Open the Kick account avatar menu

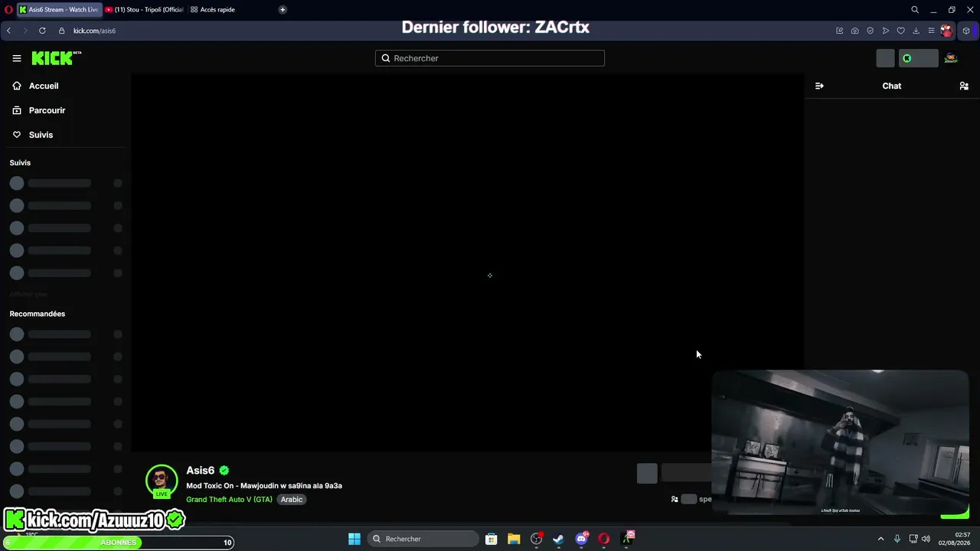click(x=951, y=58)
